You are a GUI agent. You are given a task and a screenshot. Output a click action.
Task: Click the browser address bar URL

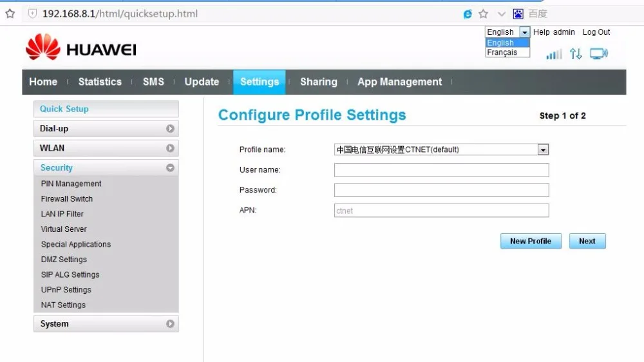tap(120, 14)
